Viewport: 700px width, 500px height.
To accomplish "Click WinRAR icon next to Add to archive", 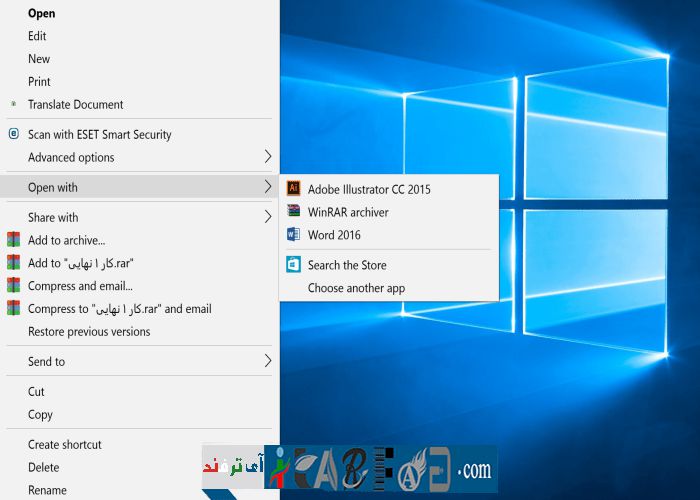I will click(x=14, y=240).
